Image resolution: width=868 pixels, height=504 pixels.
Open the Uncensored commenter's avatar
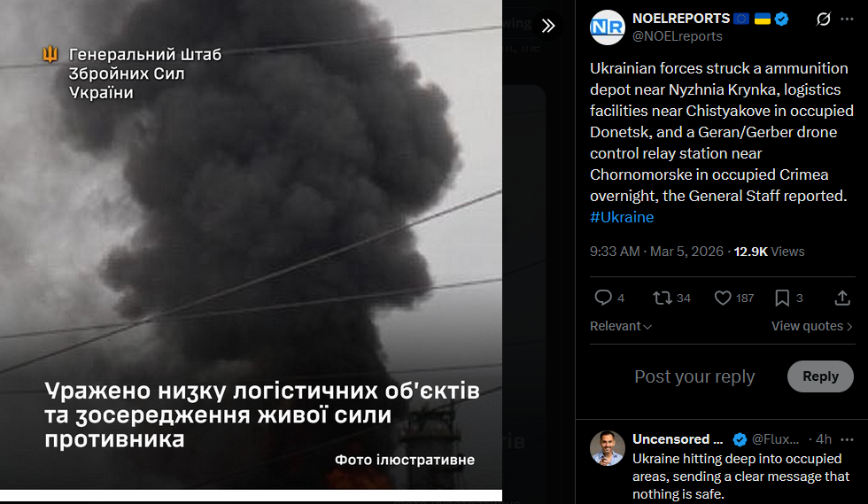point(608,448)
